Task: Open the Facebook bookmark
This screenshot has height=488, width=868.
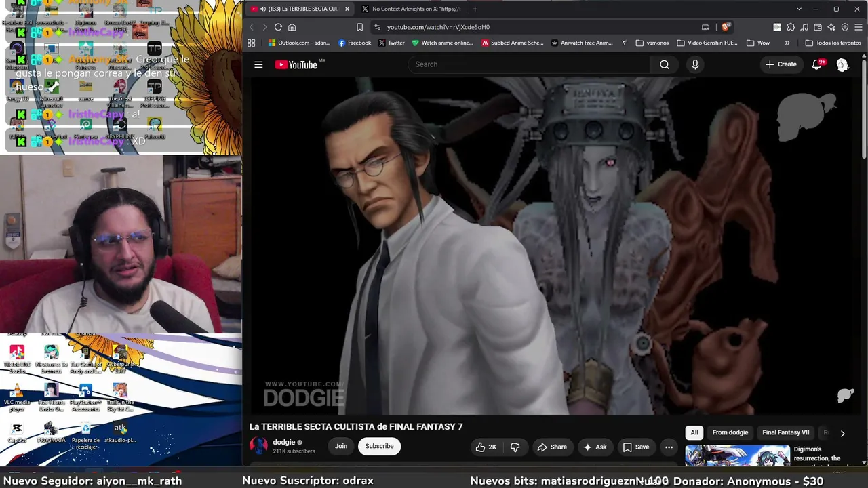Action: 355,43
